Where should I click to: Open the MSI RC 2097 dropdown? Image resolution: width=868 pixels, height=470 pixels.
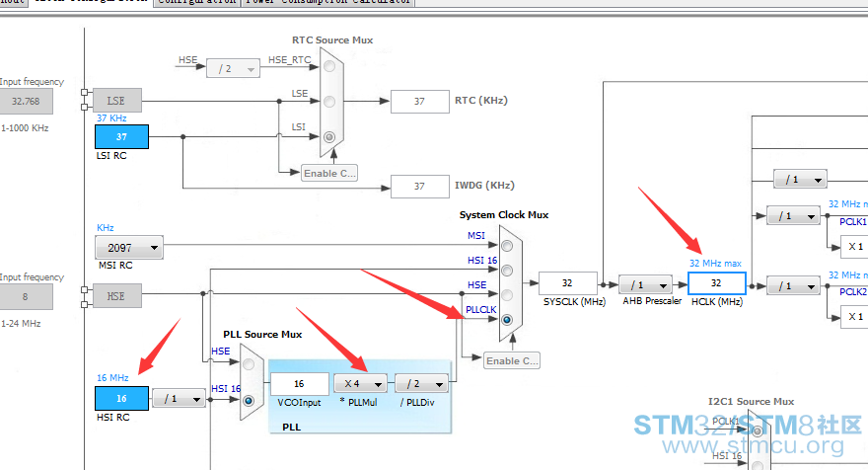129,248
